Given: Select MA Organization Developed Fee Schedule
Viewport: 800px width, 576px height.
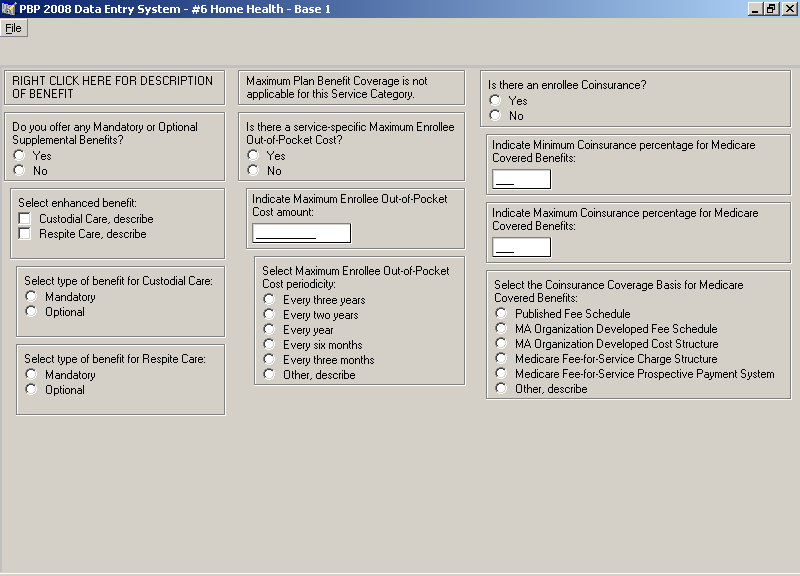Looking at the screenshot, I should pos(502,329).
